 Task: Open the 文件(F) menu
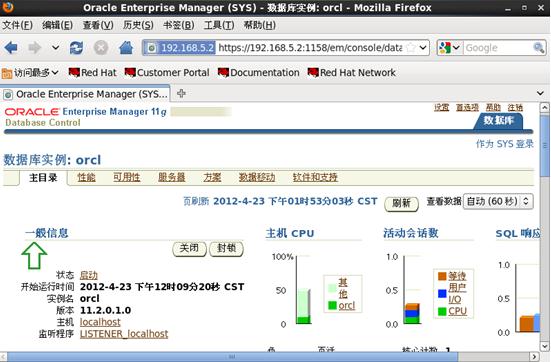click(x=17, y=25)
